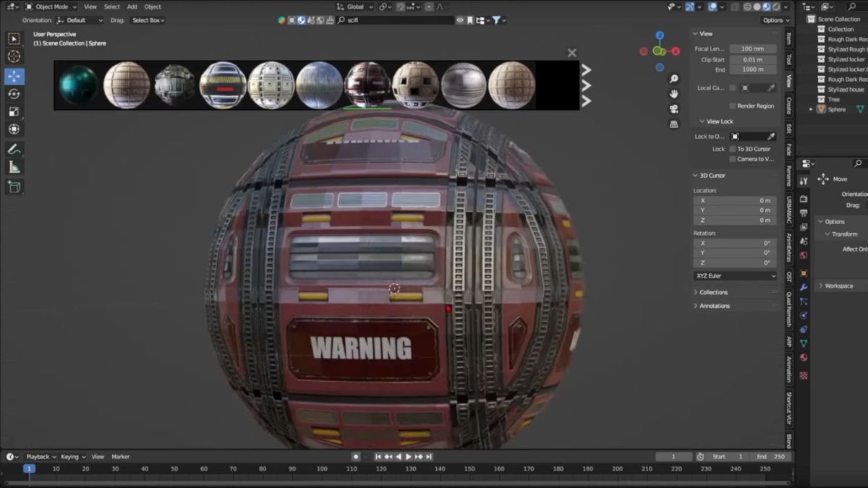
Task: Select the teal glowing sphere material thumbnail
Action: tap(78, 85)
